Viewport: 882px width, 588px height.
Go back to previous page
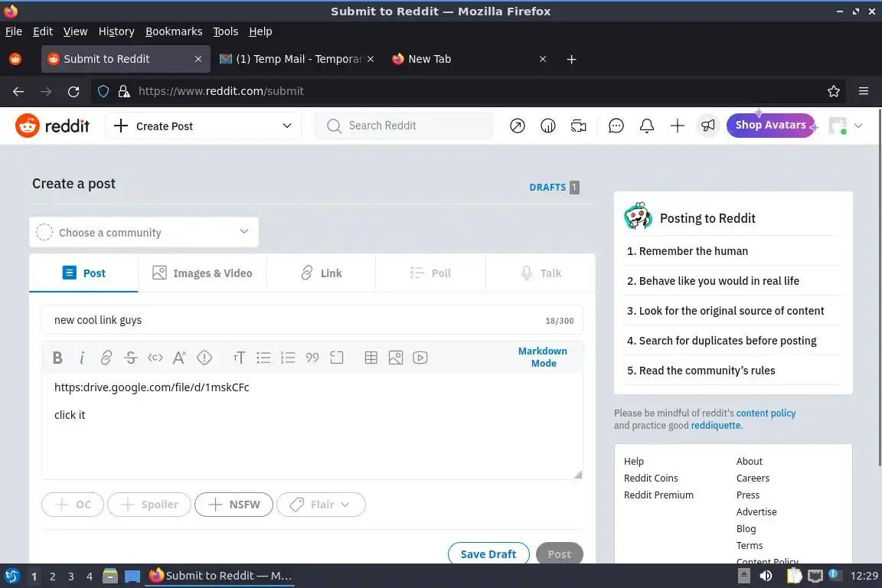point(18,91)
